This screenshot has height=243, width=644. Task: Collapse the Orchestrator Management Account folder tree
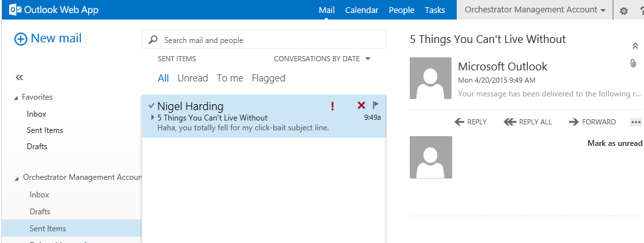pyautogui.click(x=16, y=179)
